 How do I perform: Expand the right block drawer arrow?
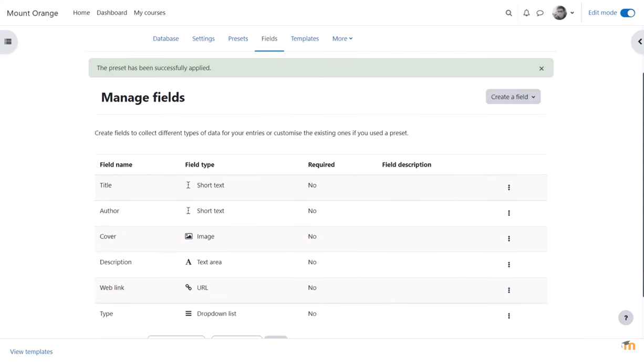639,41
